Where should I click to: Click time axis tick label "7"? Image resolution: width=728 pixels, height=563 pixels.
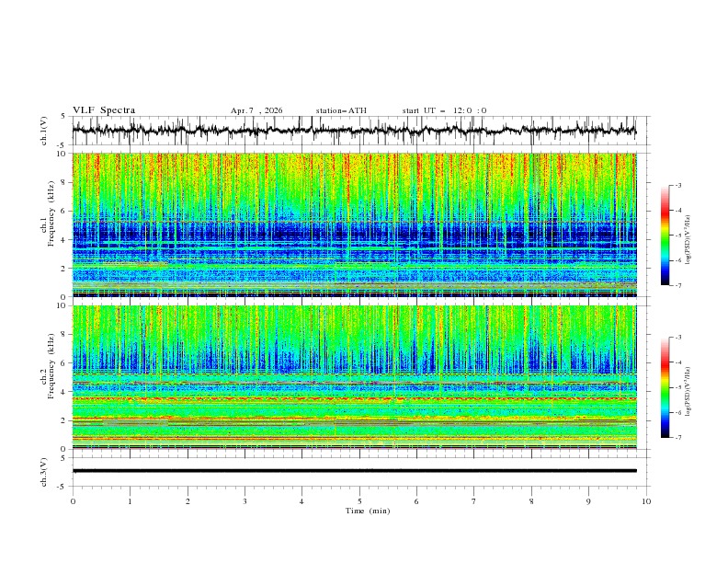(x=474, y=501)
